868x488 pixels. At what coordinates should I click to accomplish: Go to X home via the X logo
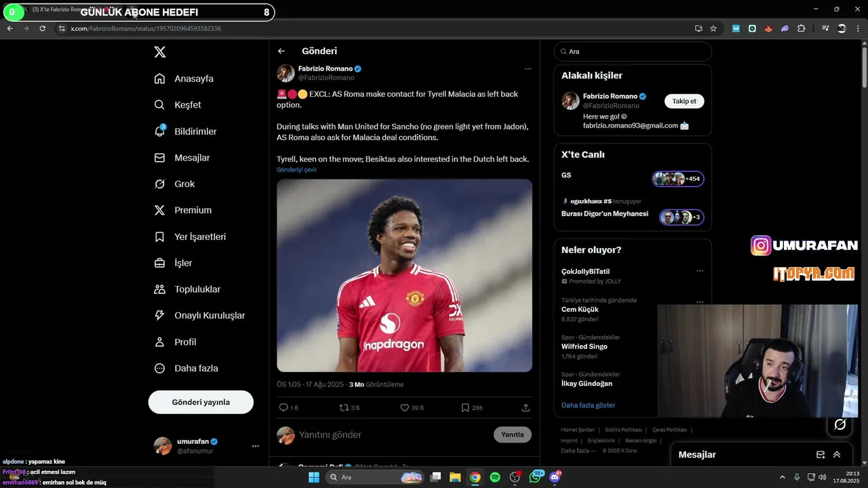click(159, 52)
